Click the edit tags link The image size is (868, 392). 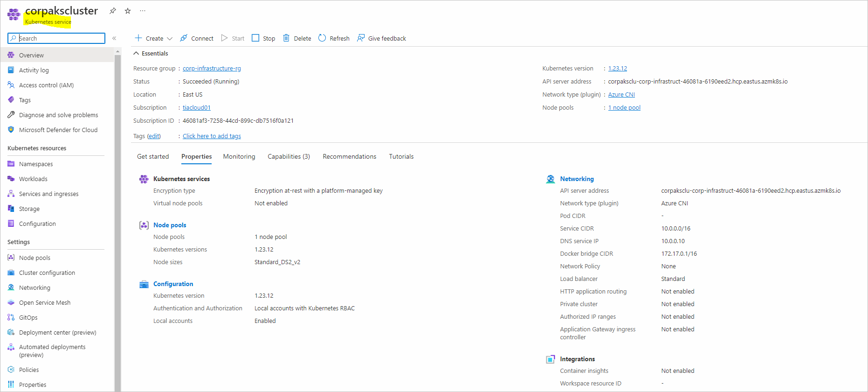point(154,136)
